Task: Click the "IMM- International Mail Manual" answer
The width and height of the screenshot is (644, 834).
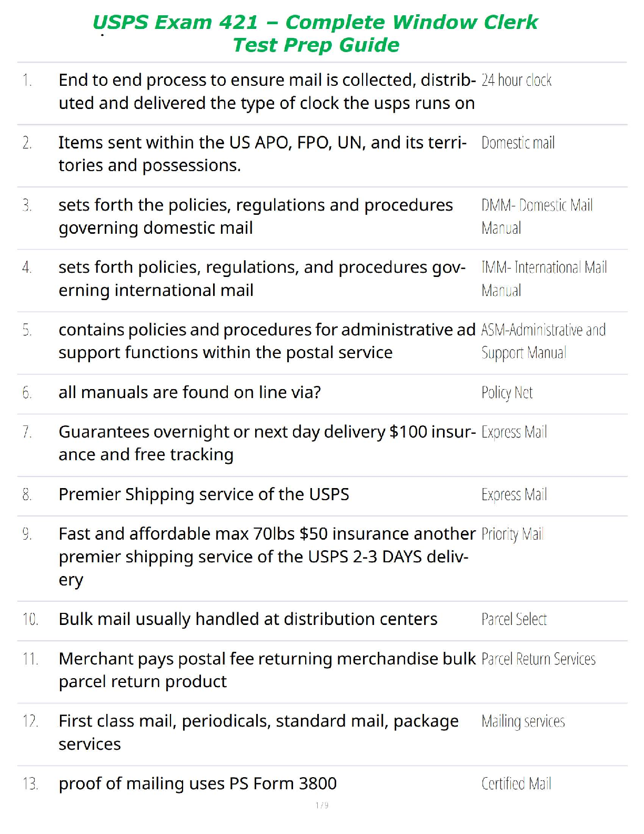Action: 544,279
